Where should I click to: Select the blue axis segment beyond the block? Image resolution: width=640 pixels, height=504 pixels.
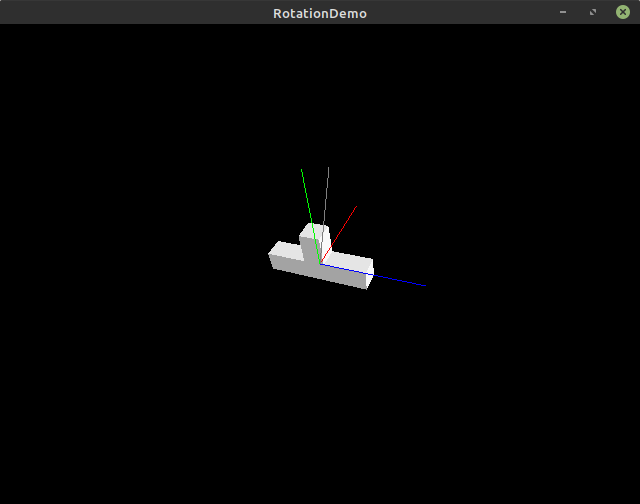(x=398, y=279)
